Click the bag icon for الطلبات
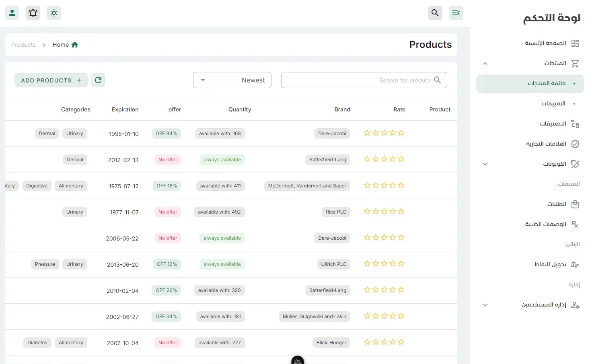Image resolution: width=590 pixels, height=364 pixels. click(x=575, y=204)
